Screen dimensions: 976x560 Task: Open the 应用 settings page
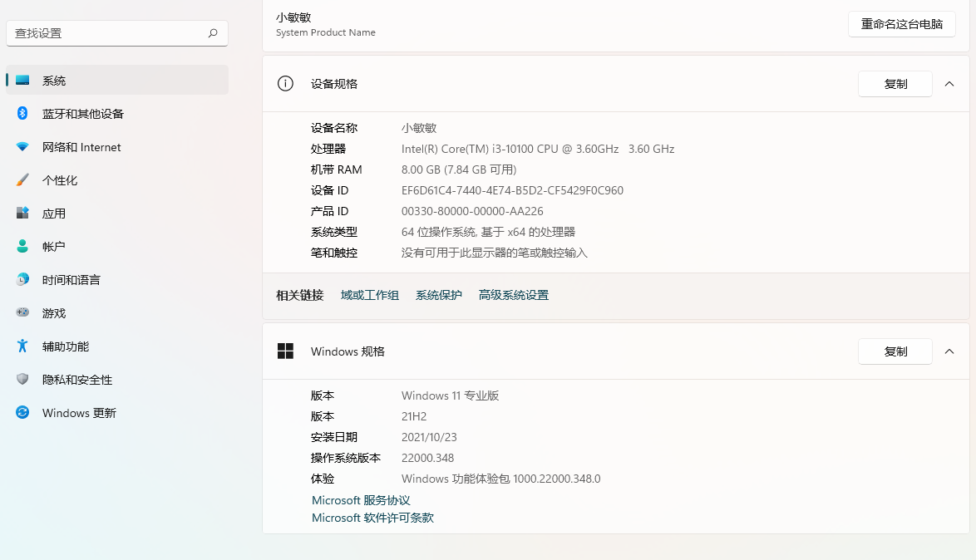[54, 214]
